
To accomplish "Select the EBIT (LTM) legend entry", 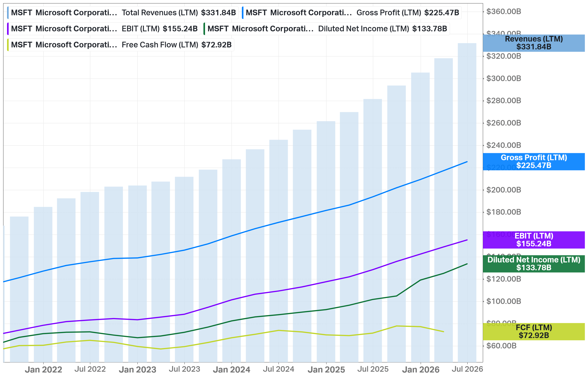I will click(x=103, y=29).
